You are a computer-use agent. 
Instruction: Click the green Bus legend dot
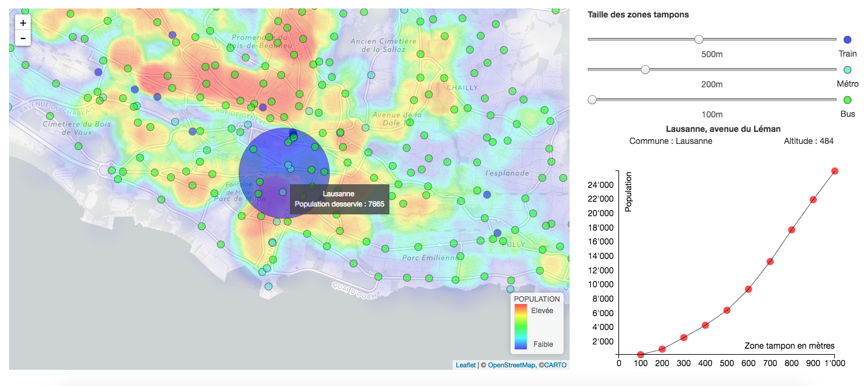pyautogui.click(x=848, y=100)
